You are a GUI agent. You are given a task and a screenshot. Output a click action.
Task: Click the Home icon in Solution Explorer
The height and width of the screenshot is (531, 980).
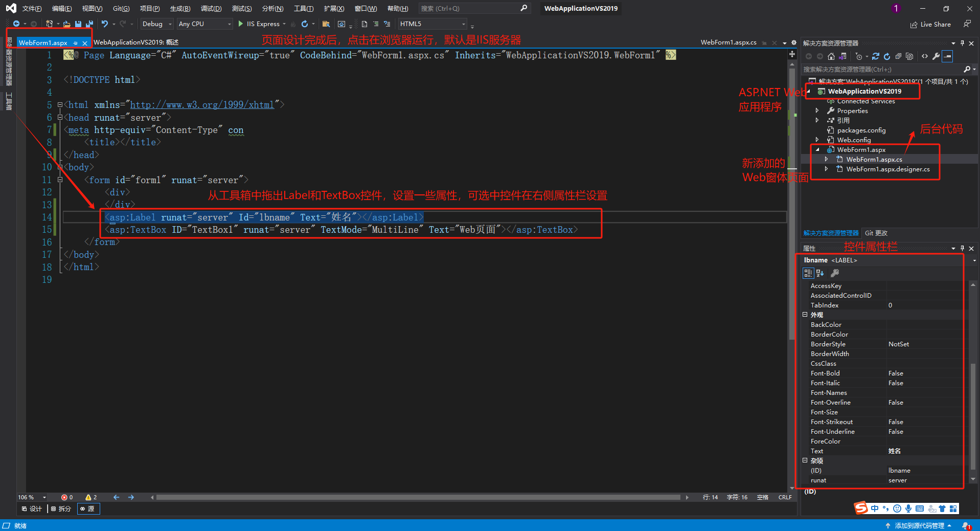click(831, 56)
